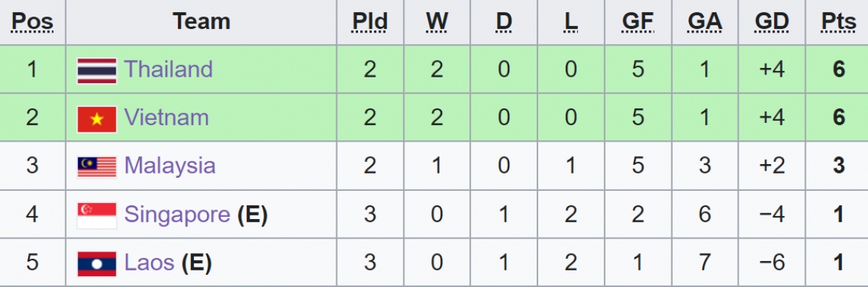The width and height of the screenshot is (868, 287).
Task: Click the Singapore flag icon
Action: point(97,215)
